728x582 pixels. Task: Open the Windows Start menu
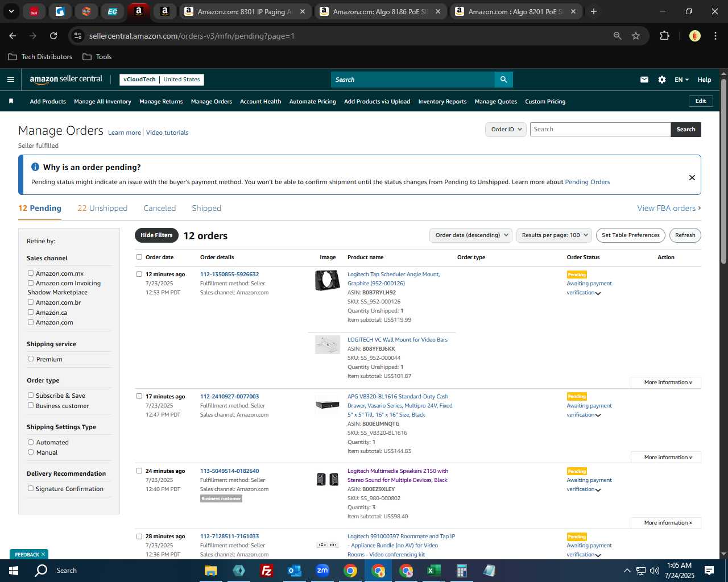click(x=14, y=571)
